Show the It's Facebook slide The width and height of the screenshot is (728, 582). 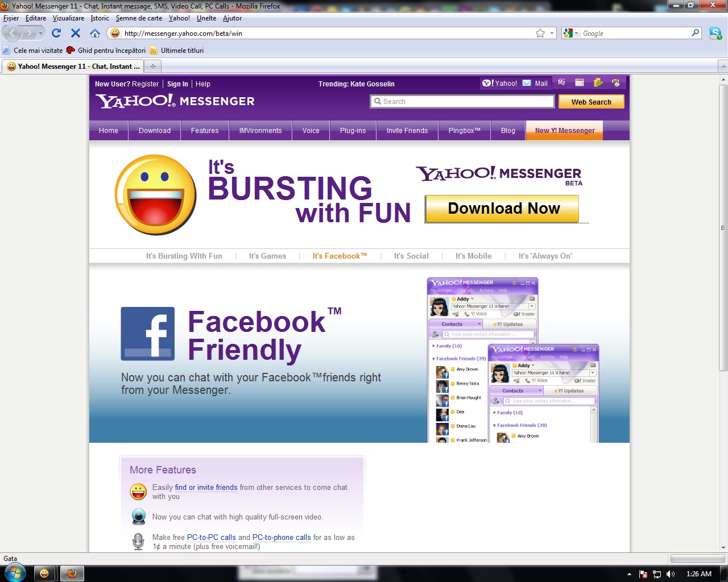point(340,256)
